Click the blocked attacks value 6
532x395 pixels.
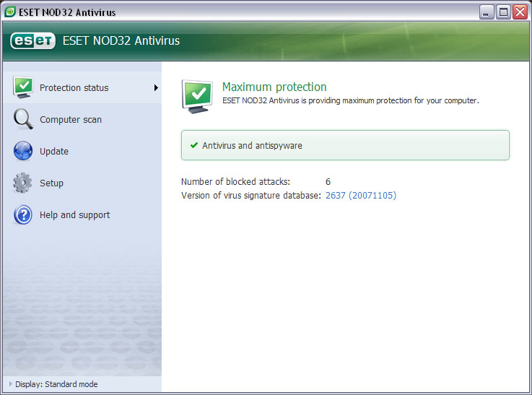tap(328, 181)
